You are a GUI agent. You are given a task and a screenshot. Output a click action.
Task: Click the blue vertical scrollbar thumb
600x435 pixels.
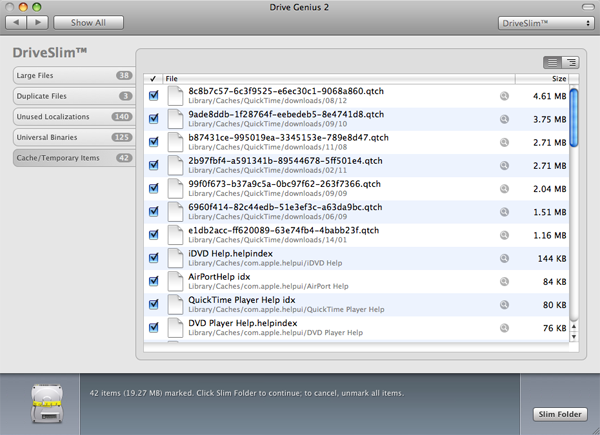574,117
